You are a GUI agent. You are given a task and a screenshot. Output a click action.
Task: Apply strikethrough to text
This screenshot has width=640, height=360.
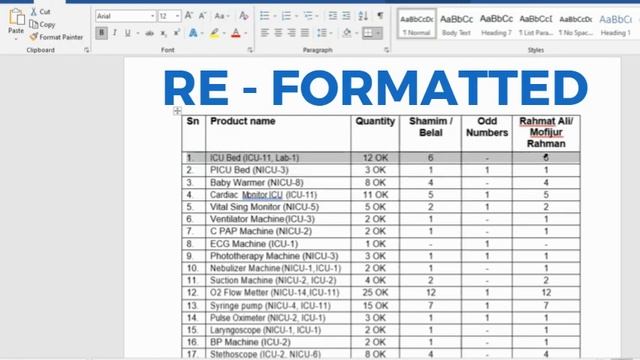click(149, 33)
